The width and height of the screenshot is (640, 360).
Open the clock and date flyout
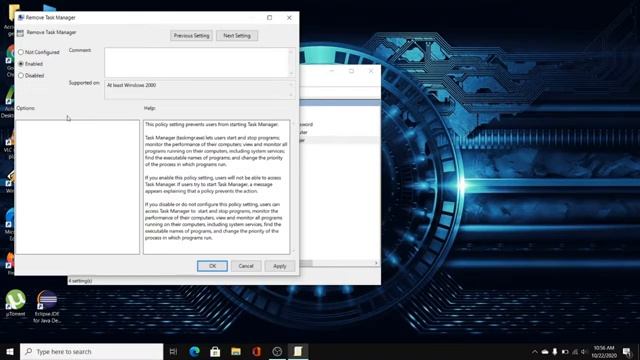pyautogui.click(x=604, y=352)
